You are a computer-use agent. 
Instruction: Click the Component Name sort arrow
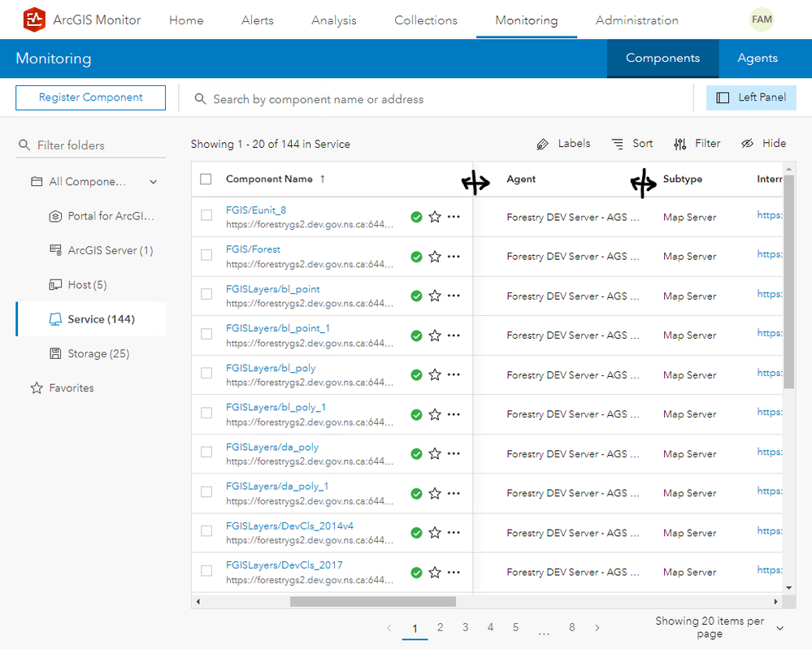(323, 179)
